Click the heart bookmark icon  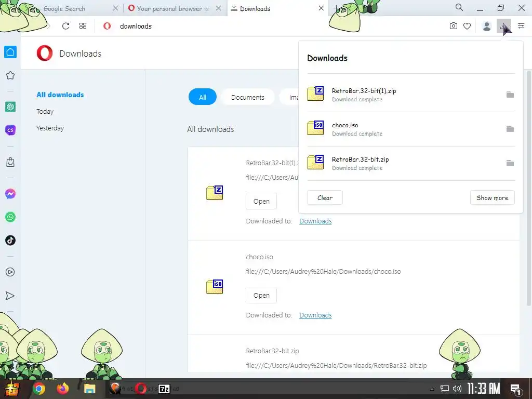coord(467,26)
